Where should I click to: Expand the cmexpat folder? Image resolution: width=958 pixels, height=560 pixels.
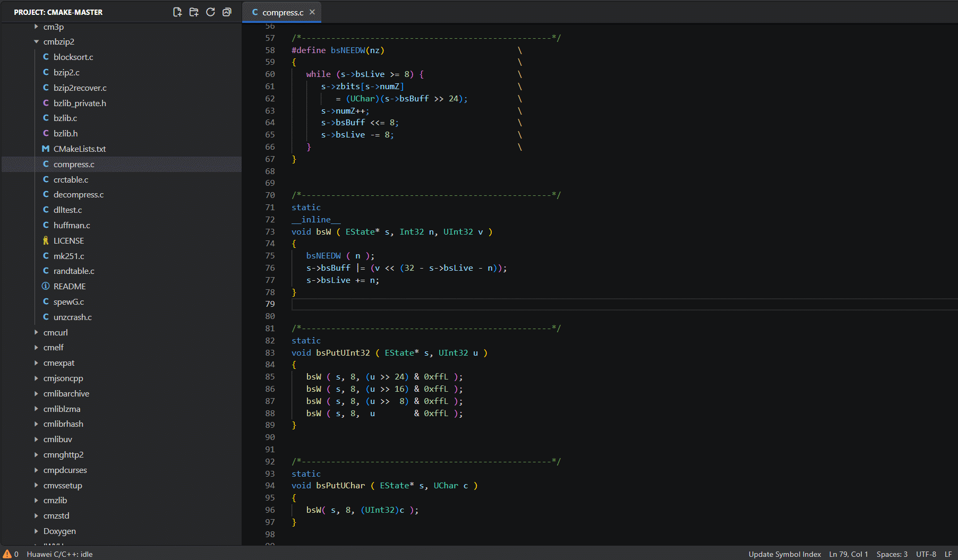pyautogui.click(x=36, y=363)
